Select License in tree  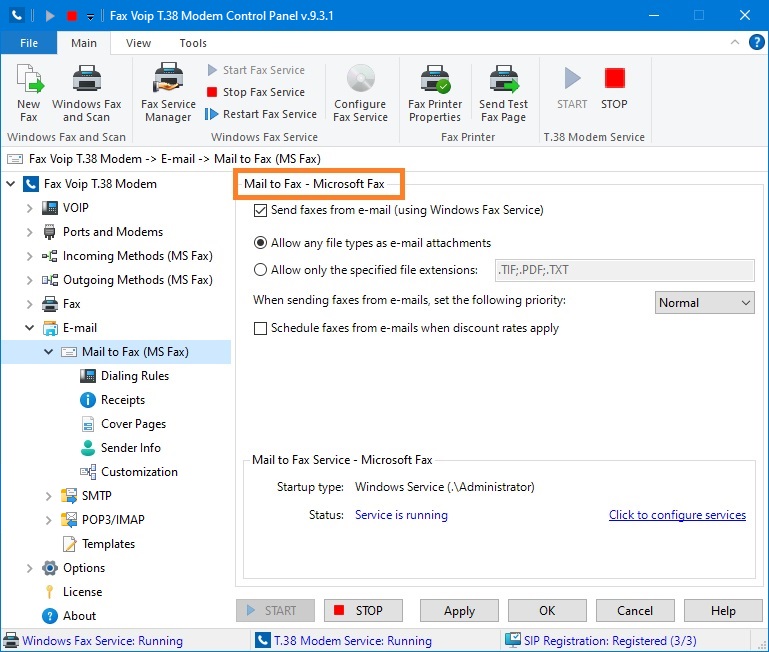pyautogui.click(x=82, y=592)
